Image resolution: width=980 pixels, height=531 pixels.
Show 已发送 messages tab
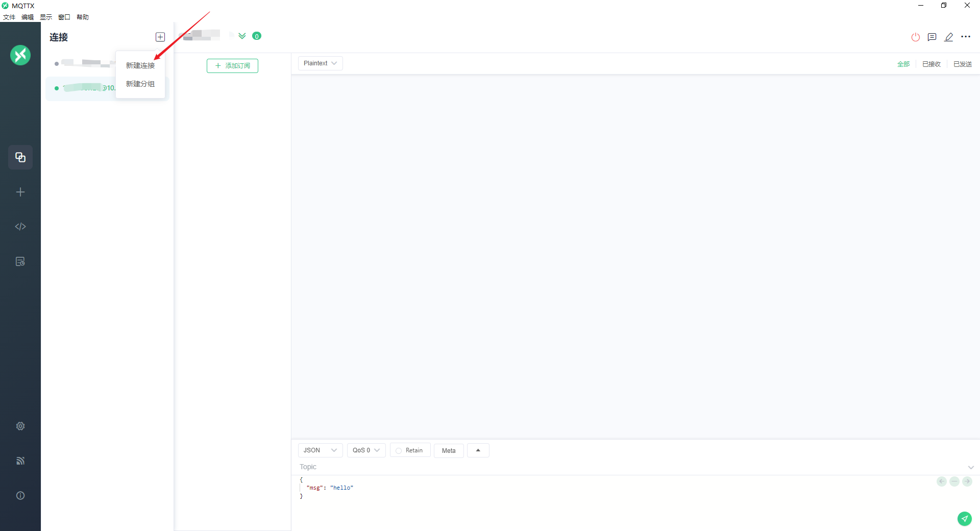point(963,64)
